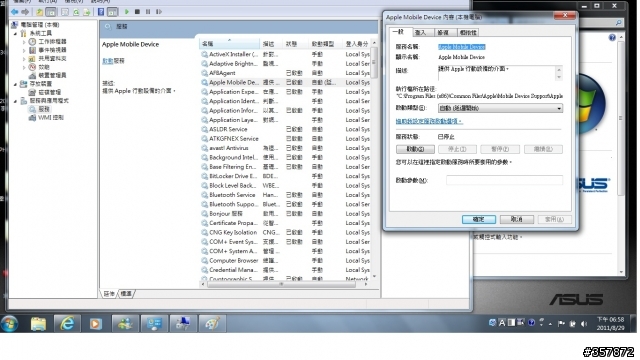Screen dimensions: 640x360
Task: Click the green Start service play icon
Action: (127, 12)
